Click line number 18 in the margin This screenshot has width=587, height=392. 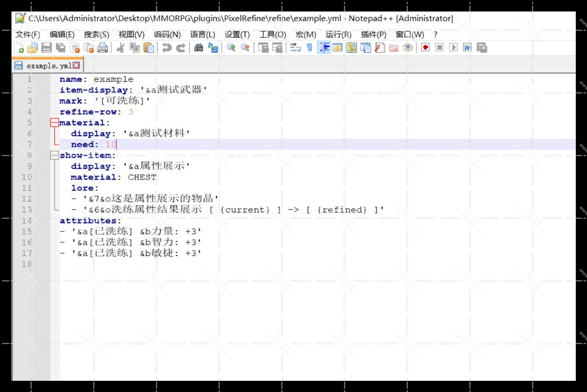coord(27,264)
